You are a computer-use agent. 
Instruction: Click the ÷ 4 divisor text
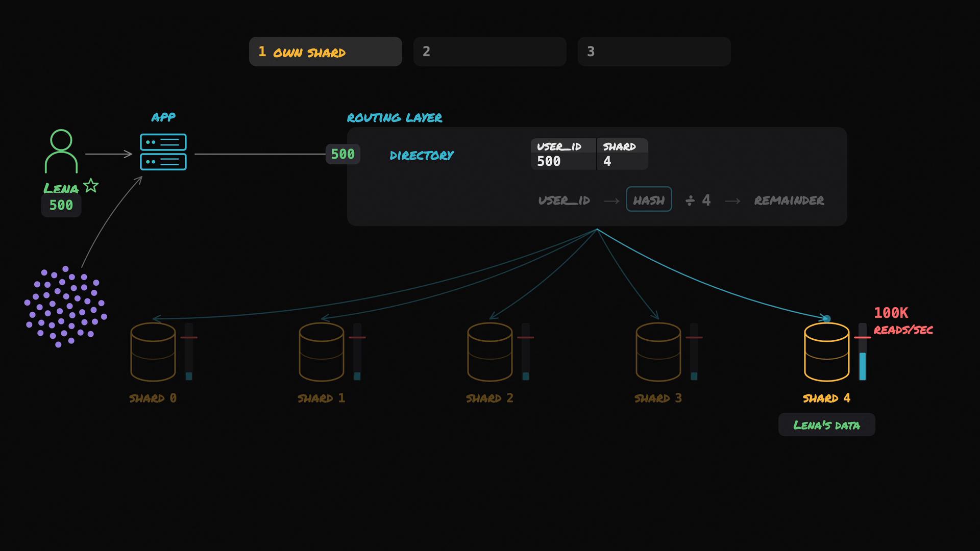[x=698, y=200]
